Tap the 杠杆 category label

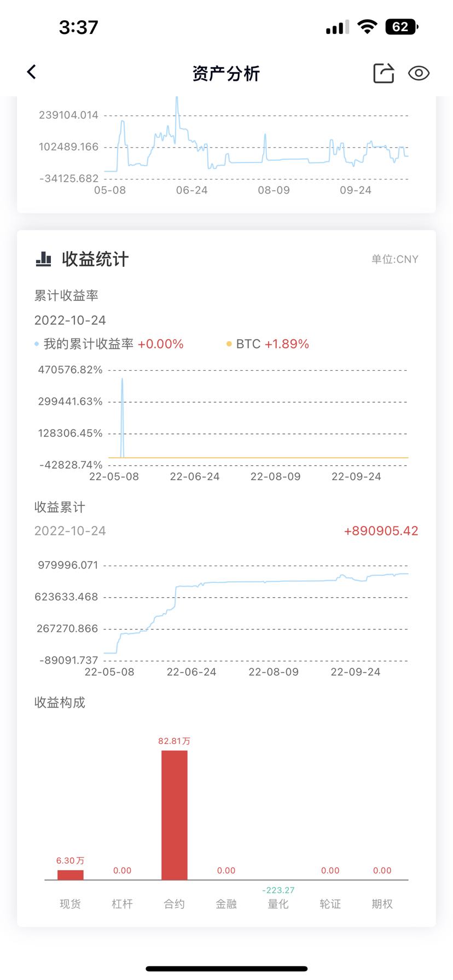pyautogui.click(x=122, y=904)
